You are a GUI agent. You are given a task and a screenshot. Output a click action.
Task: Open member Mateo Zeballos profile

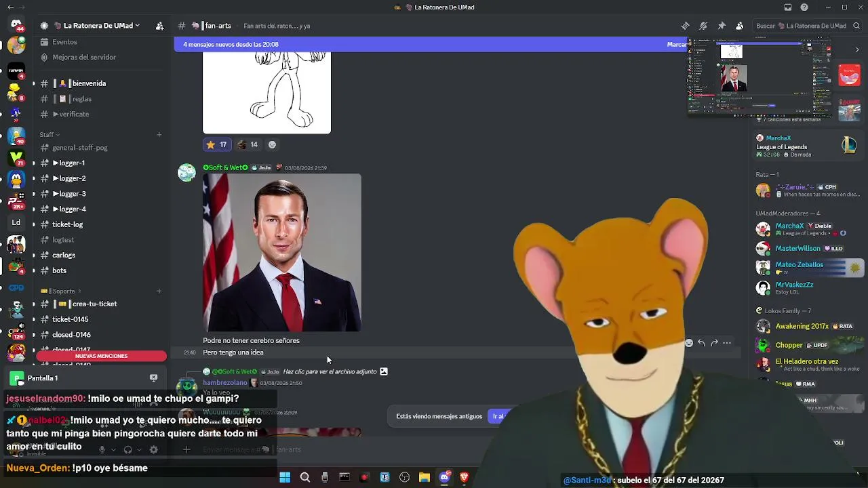pyautogui.click(x=808, y=268)
